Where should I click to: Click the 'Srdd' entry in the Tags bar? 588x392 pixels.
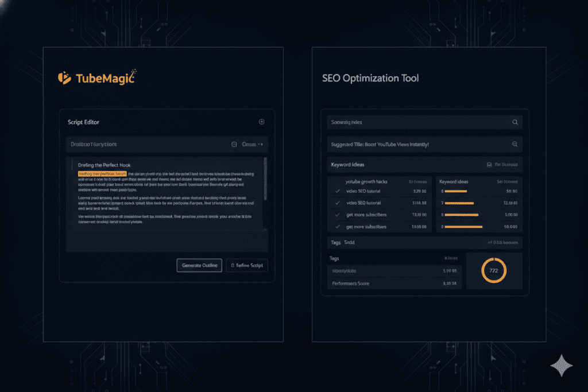pos(349,242)
